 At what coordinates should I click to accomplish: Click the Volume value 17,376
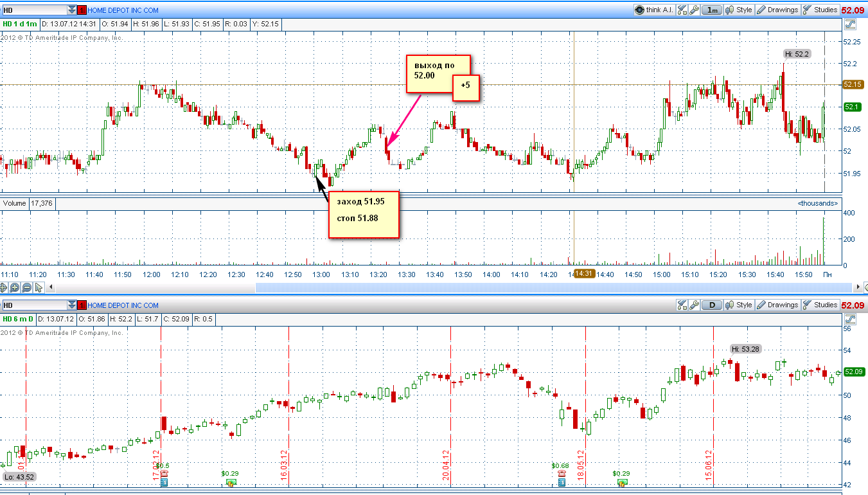coord(42,203)
